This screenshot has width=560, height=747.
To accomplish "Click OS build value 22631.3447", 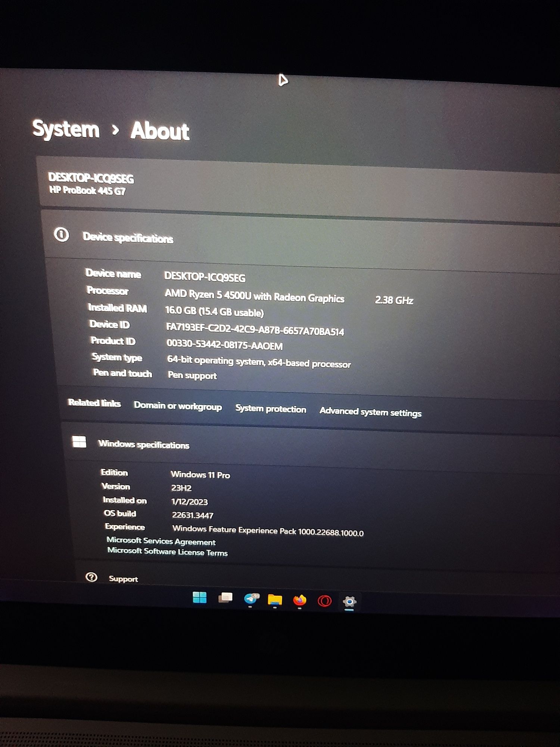I will point(193,515).
